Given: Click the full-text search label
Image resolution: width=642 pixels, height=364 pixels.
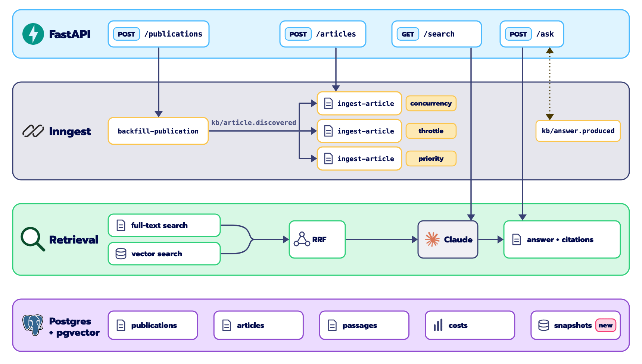Looking at the screenshot, I should click(x=159, y=225).
